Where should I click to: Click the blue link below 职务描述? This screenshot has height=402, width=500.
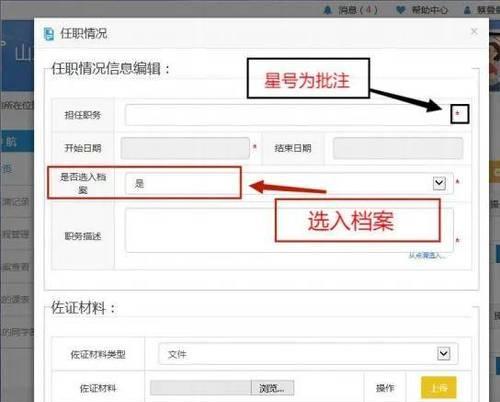pos(427,256)
